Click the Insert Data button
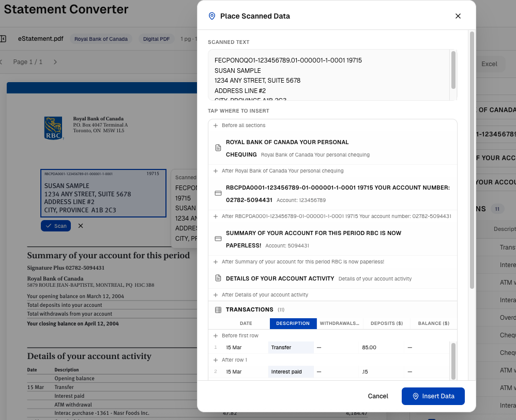Screen dimensions: 516x420 pos(433,396)
